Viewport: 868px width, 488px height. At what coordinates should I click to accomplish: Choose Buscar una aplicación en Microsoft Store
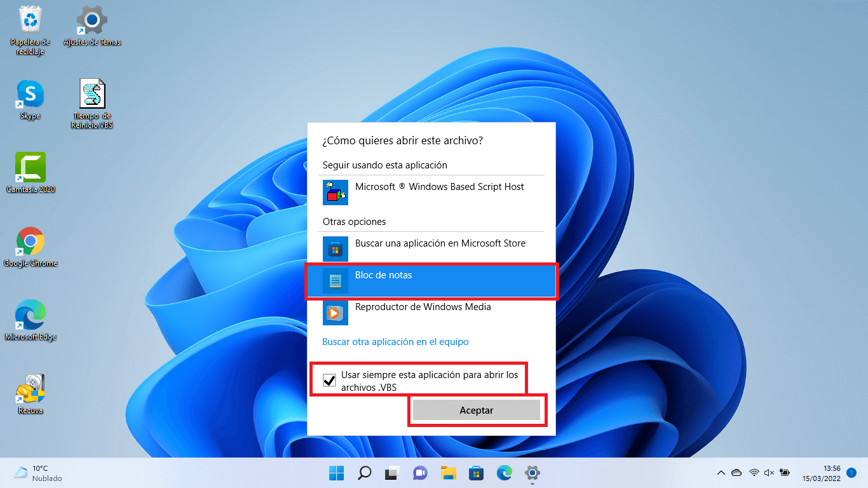[x=431, y=248]
